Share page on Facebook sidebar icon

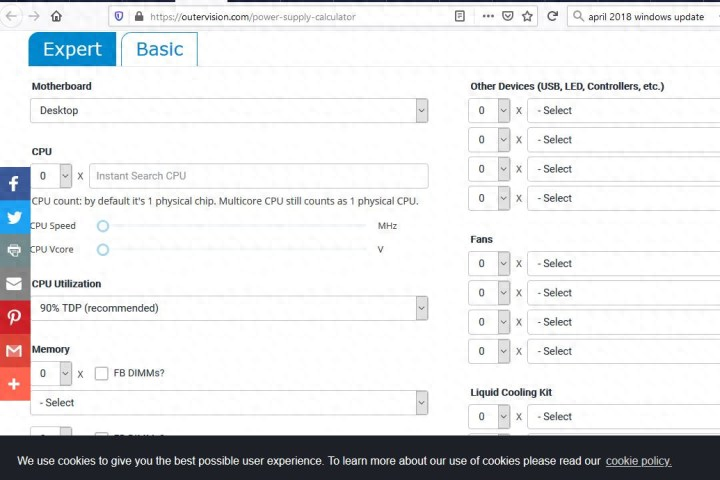coord(14,184)
